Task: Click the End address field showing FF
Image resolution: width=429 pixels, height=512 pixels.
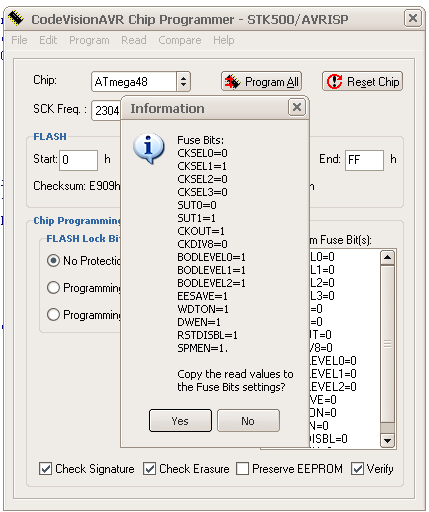Action: [x=364, y=160]
